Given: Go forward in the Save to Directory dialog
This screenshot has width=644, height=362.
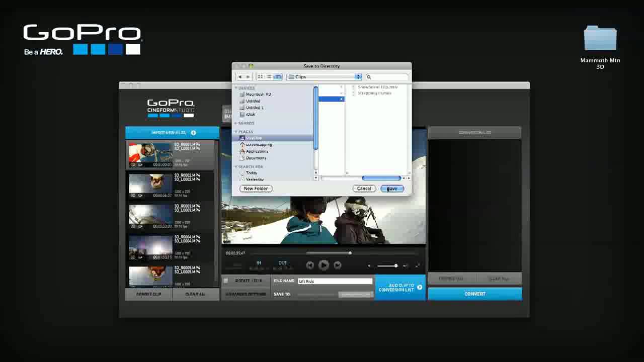Looking at the screenshot, I should (x=248, y=77).
